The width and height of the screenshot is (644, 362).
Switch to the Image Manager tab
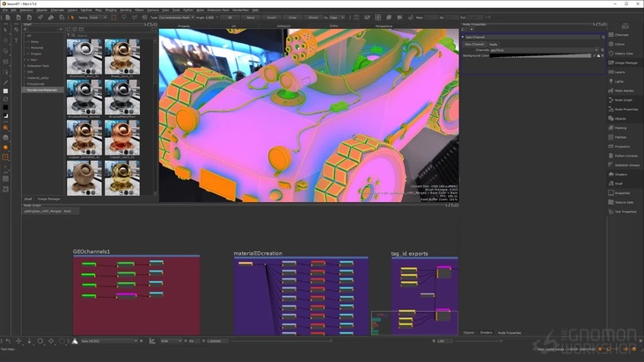click(x=48, y=199)
